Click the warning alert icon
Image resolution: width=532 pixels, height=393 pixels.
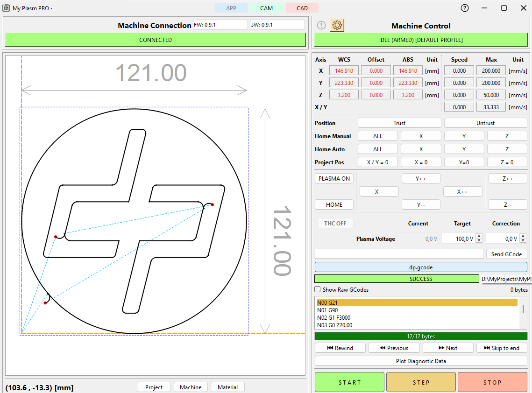[321, 25]
